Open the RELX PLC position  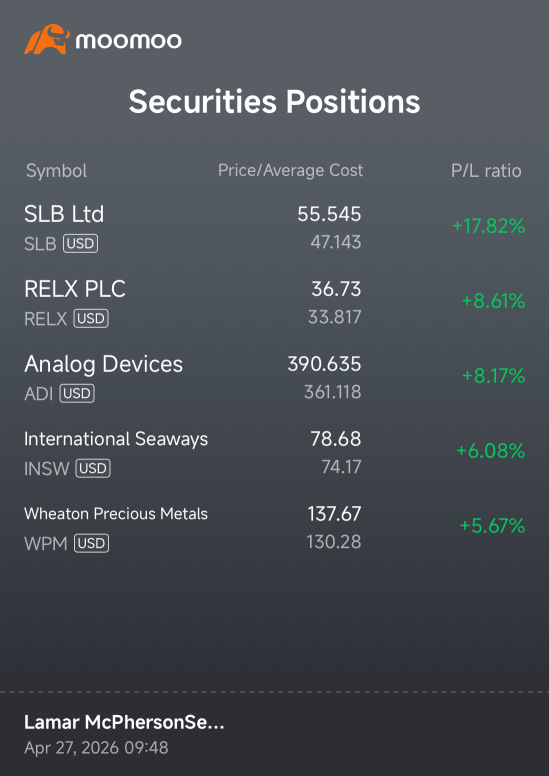pyautogui.click(x=274, y=302)
